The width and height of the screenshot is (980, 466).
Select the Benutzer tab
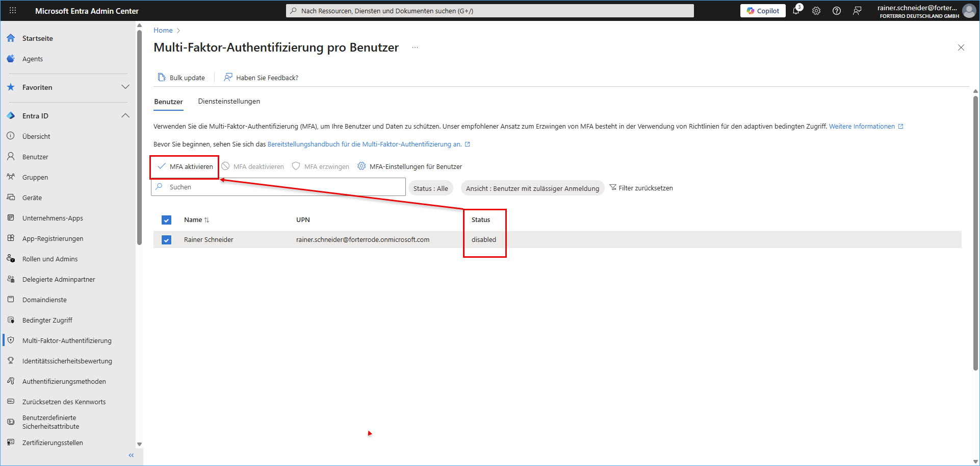168,102
